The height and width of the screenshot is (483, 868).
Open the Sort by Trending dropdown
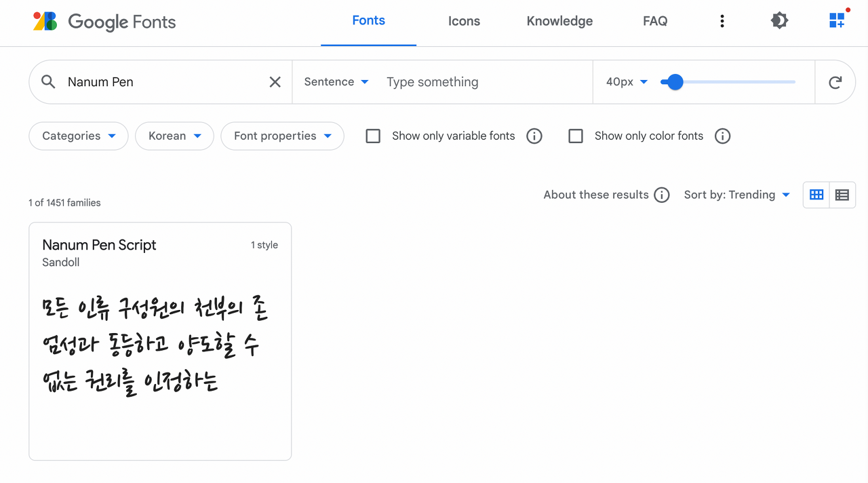click(x=737, y=195)
